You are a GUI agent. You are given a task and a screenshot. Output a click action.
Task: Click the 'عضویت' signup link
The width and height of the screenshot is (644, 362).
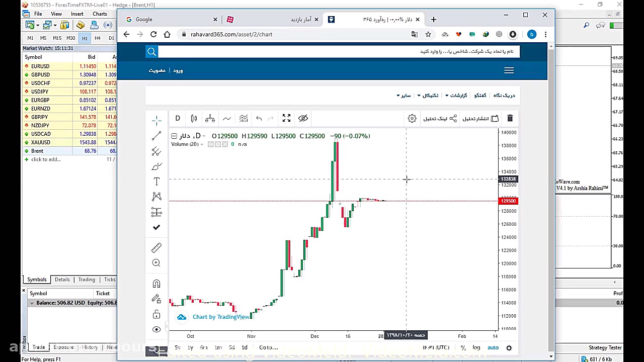157,70
